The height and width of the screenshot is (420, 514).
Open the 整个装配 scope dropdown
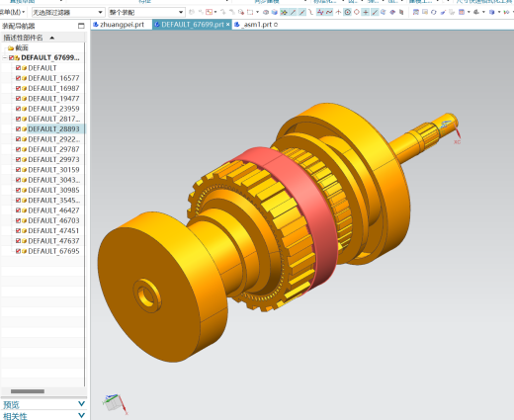pyautogui.click(x=146, y=13)
